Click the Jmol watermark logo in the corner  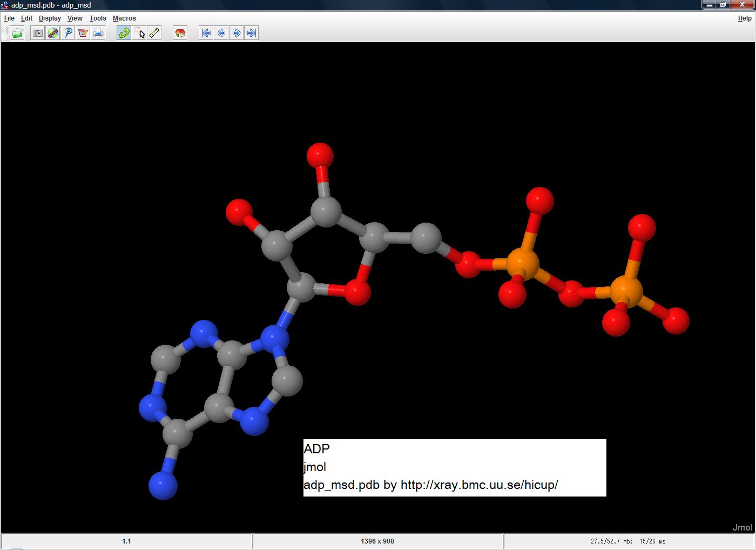coord(742,527)
